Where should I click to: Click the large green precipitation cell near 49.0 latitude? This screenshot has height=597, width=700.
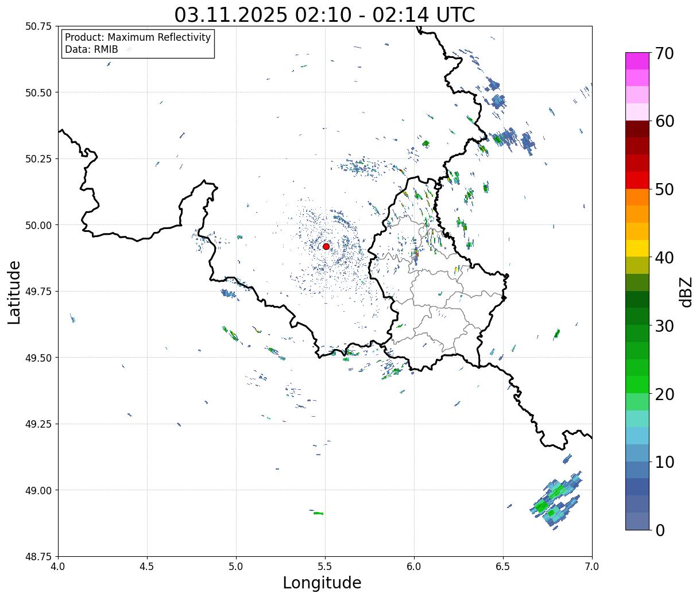click(555, 498)
